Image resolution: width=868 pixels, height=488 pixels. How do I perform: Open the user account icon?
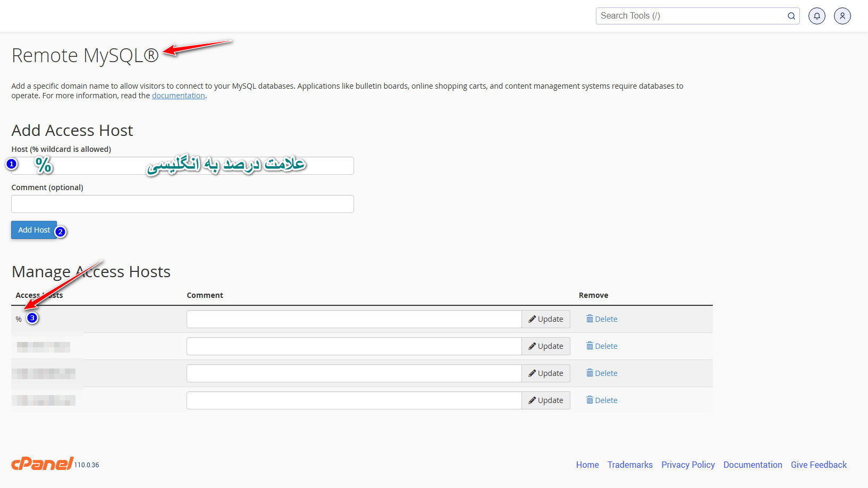[x=842, y=16]
